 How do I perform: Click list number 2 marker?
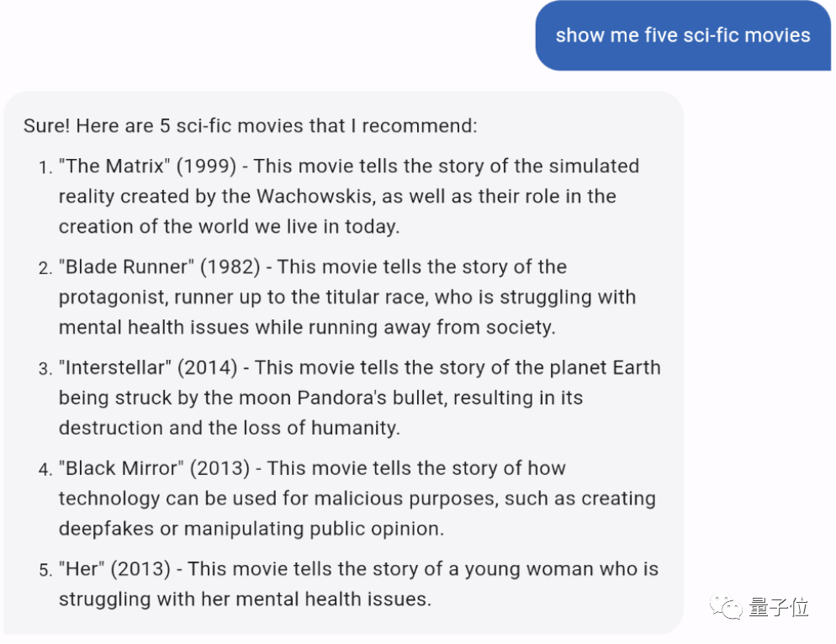(x=45, y=268)
